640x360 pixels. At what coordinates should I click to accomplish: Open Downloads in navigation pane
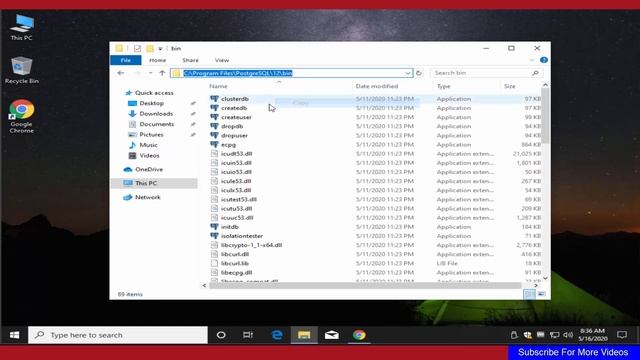156,114
